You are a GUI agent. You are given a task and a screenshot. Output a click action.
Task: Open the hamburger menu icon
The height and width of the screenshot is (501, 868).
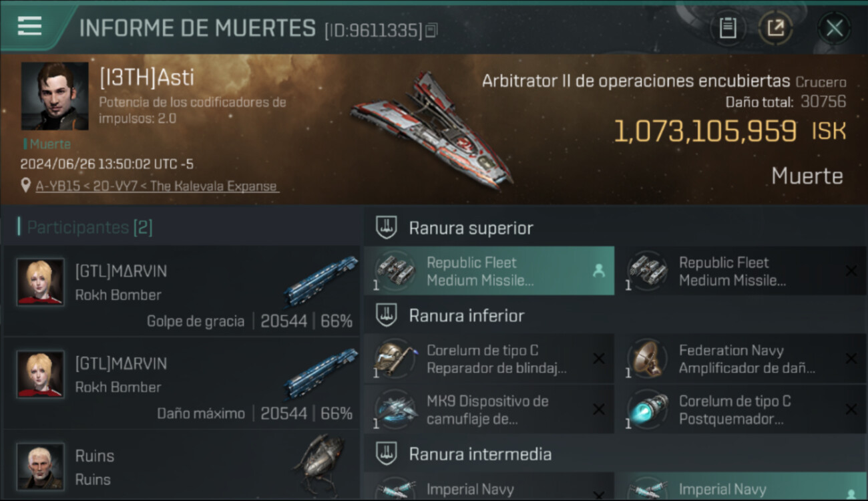point(29,26)
